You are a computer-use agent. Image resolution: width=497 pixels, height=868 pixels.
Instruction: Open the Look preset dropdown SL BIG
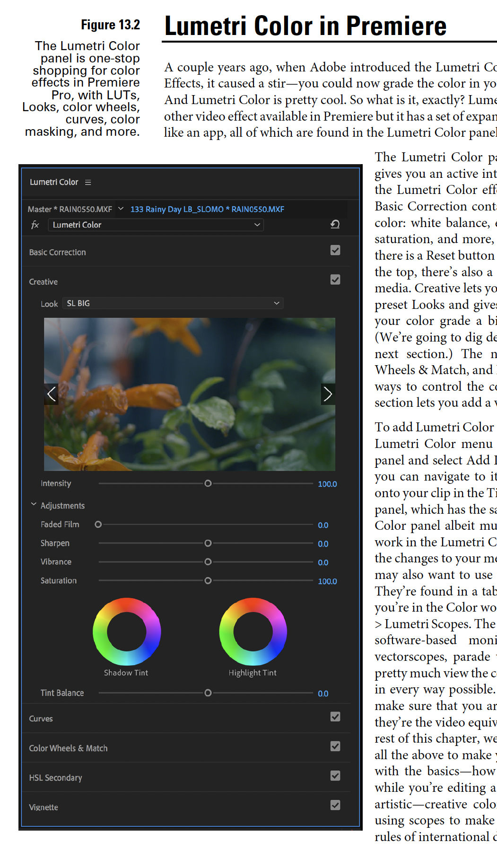click(173, 303)
